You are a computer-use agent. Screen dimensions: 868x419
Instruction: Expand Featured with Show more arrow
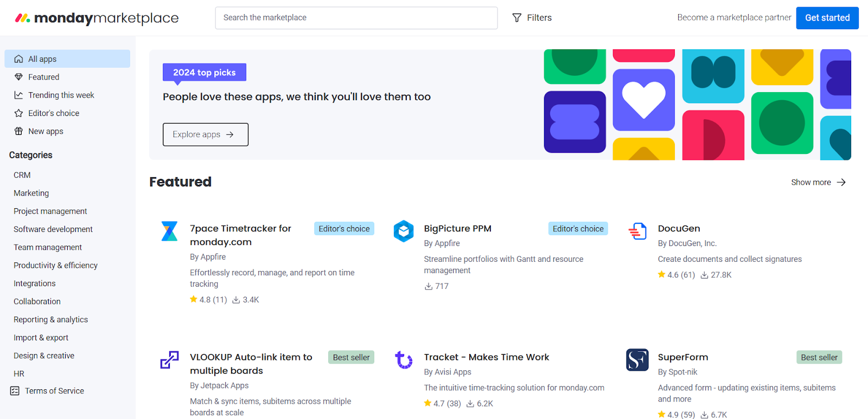pos(841,182)
